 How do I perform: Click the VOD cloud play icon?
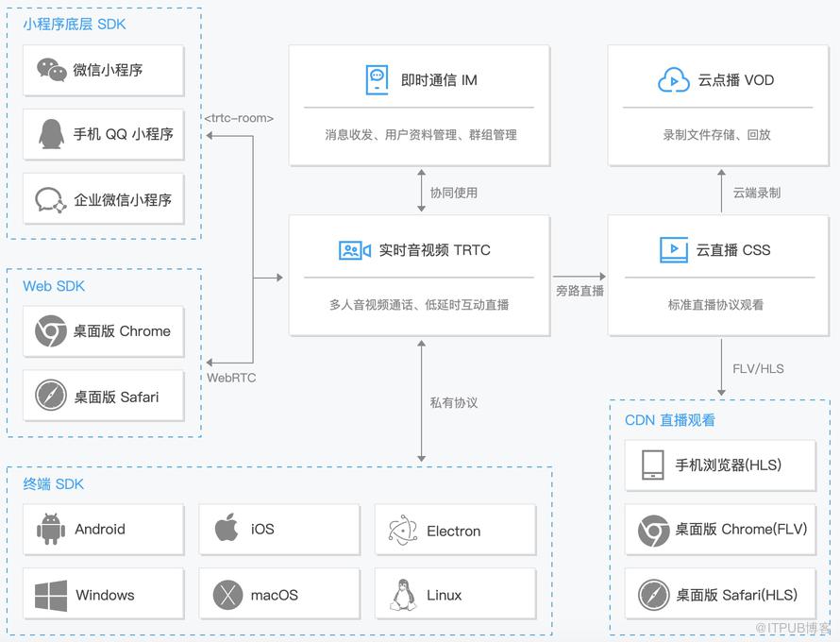coord(673,80)
